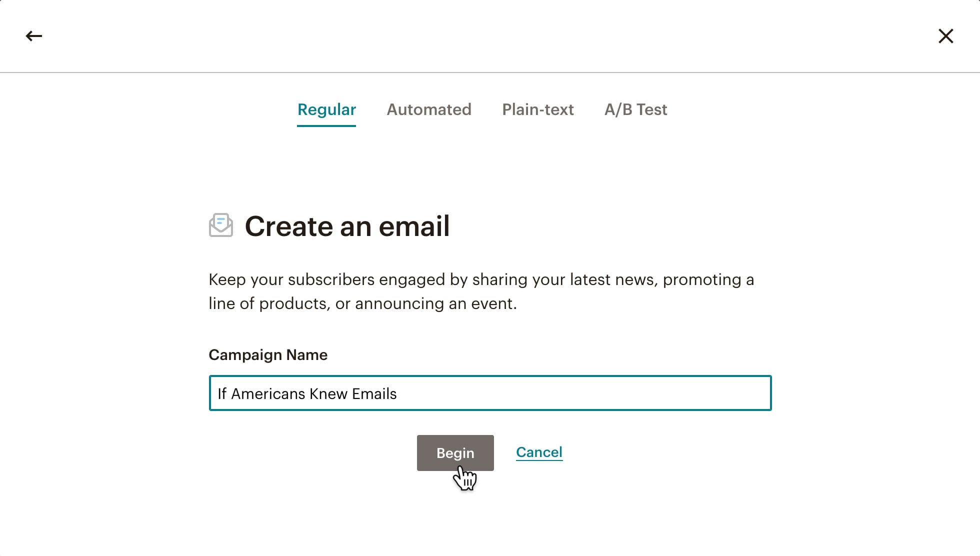The image size is (980, 556).
Task: Choose the A/B Test tab
Action: (x=635, y=109)
